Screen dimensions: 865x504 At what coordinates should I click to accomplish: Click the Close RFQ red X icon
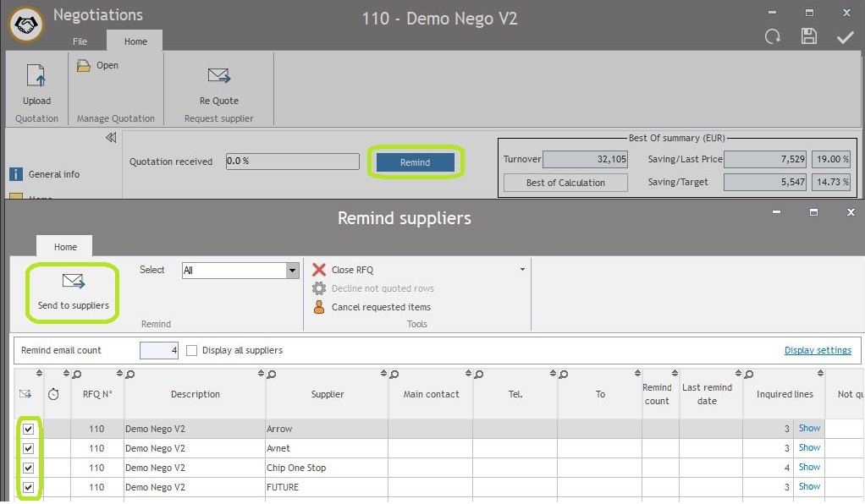319,270
